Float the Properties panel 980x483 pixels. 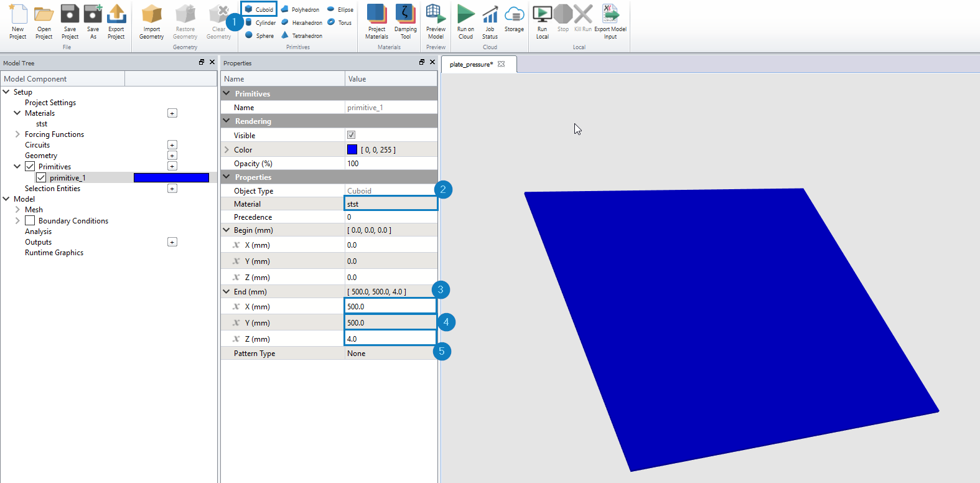coord(422,62)
